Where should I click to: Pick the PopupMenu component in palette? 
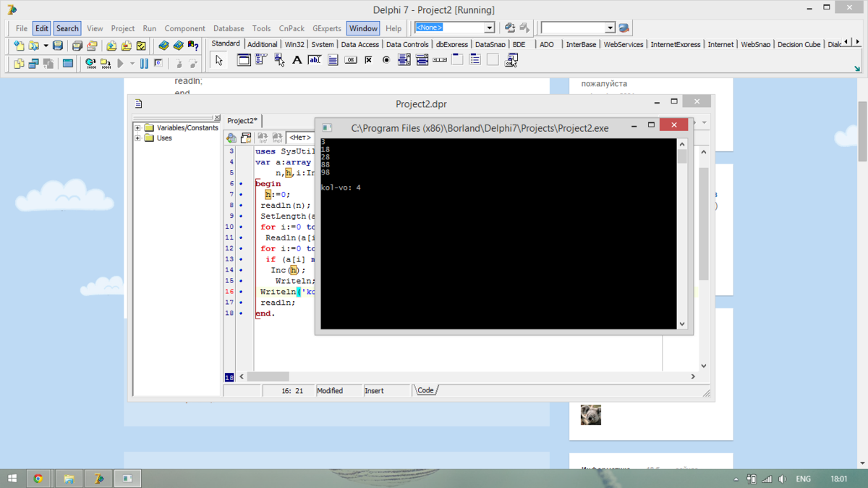click(x=279, y=60)
